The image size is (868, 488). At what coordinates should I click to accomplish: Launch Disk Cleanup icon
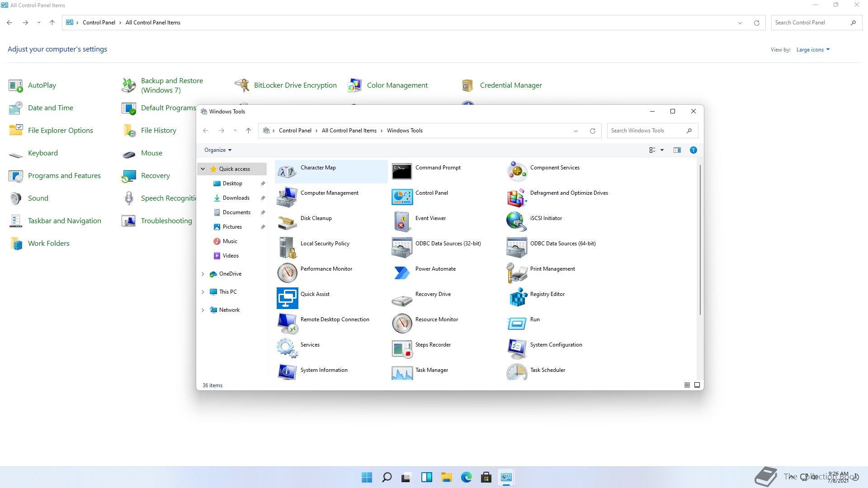tap(287, 222)
